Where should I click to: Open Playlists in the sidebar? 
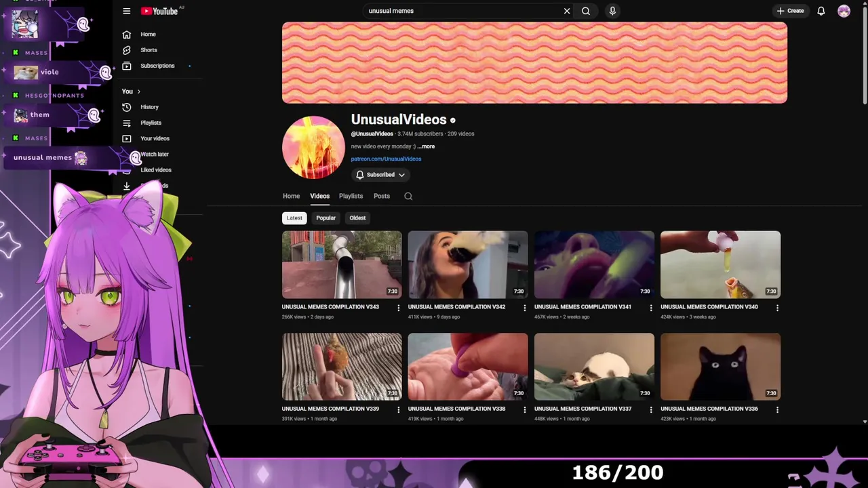click(x=151, y=123)
